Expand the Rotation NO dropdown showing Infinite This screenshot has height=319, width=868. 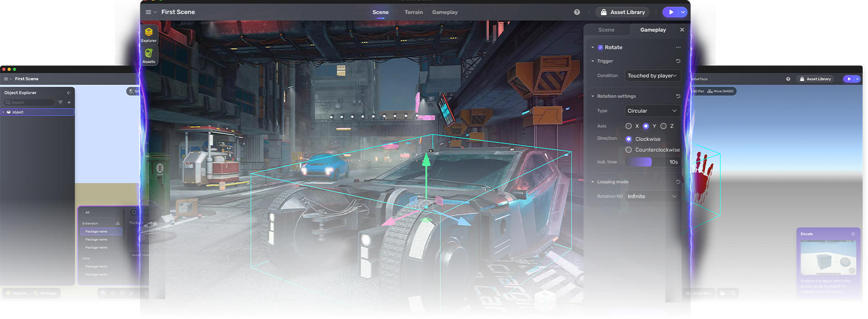pyautogui.click(x=652, y=196)
